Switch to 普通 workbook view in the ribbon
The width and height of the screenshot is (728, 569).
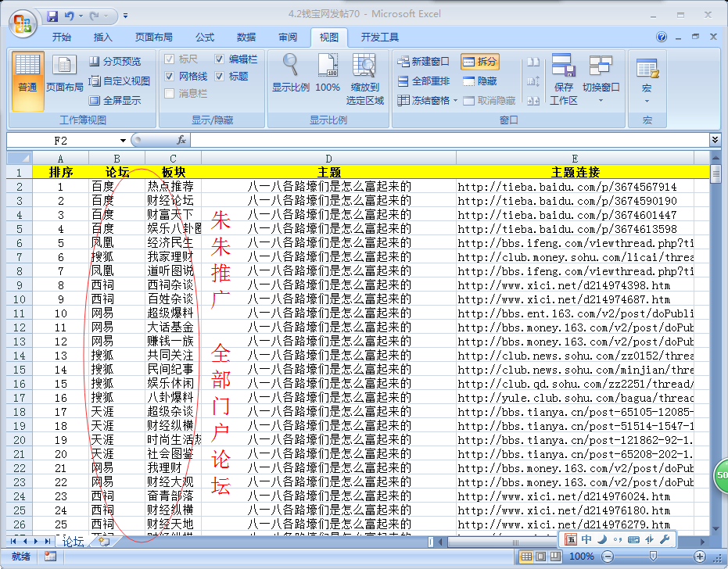(x=28, y=81)
